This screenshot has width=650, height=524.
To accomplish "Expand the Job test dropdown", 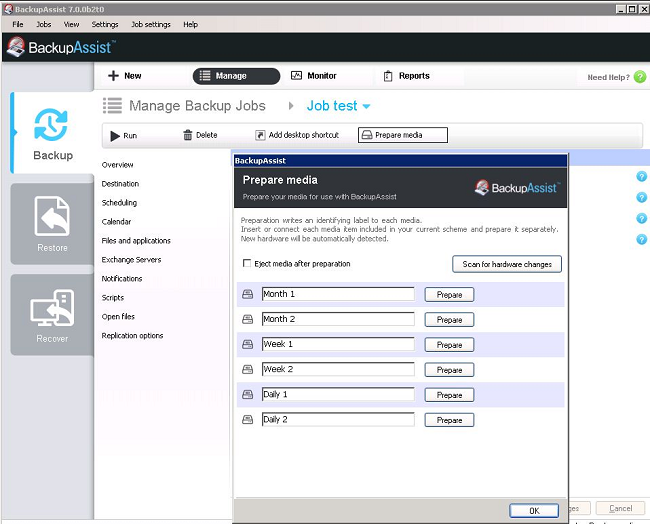I will pyautogui.click(x=366, y=106).
